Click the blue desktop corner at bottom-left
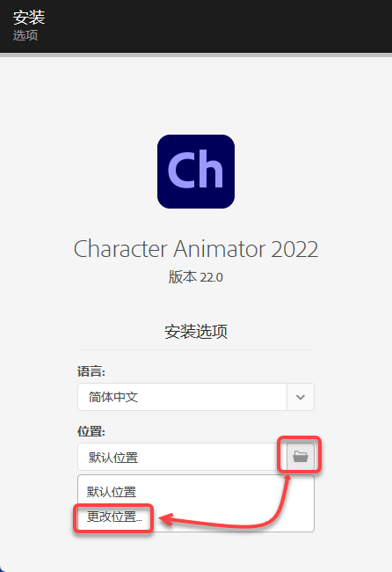This screenshot has height=572, width=392. click(x=2, y=570)
